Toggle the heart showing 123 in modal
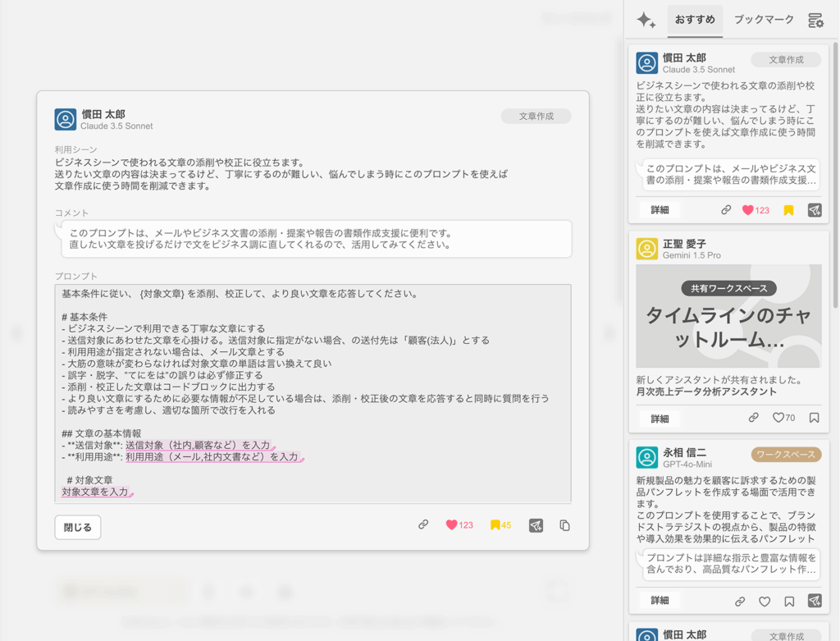The image size is (840, 641). pyautogui.click(x=451, y=525)
